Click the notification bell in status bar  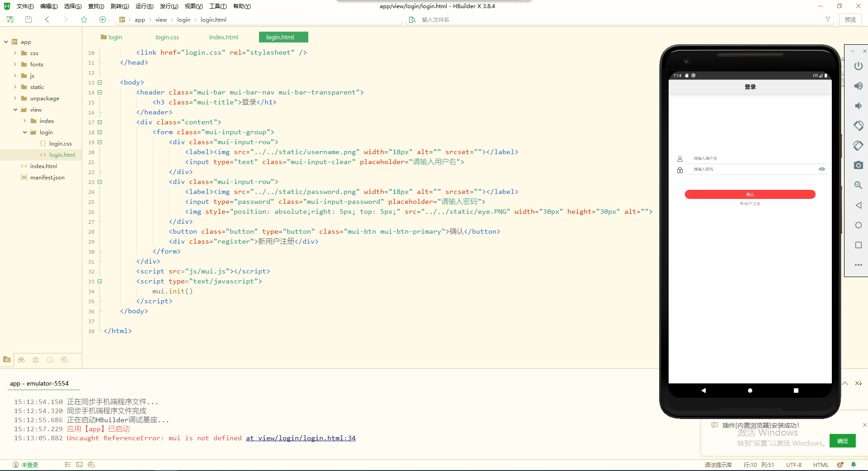click(854, 465)
